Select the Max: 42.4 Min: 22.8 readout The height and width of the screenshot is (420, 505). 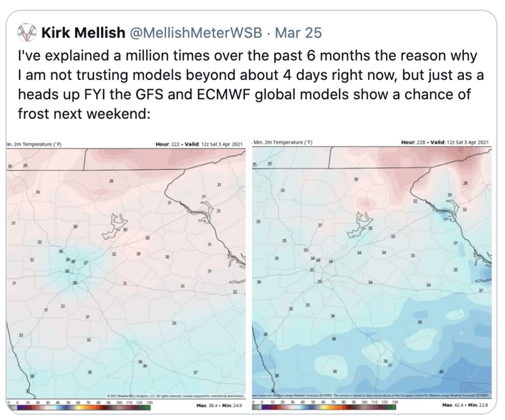pyautogui.click(x=465, y=405)
